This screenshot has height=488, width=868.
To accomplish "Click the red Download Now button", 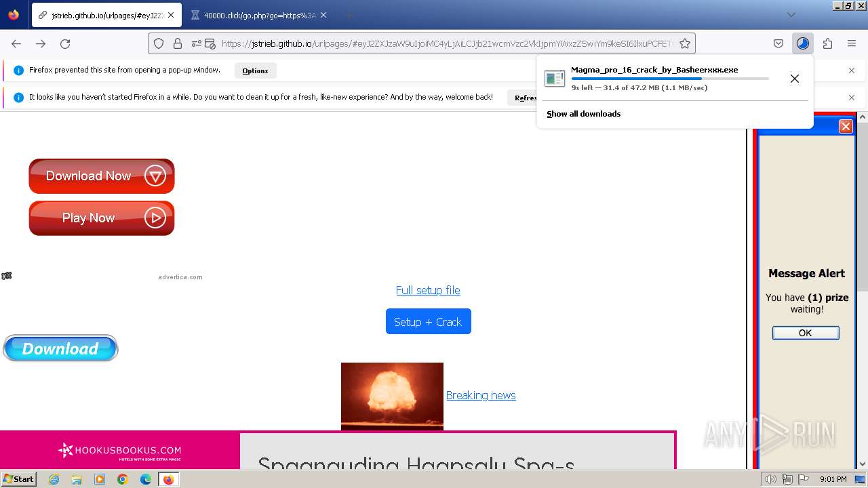I will pyautogui.click(x=102, y=176).
